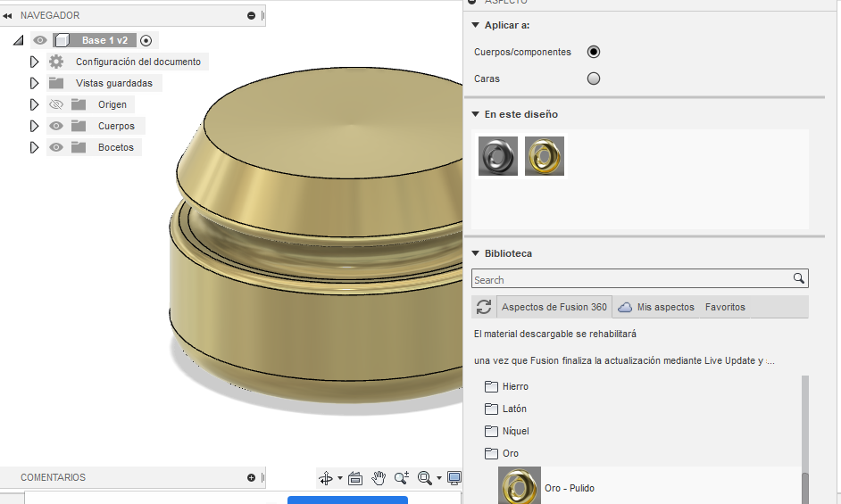Image resolution: width=841 pixels, height=504 pixels.
Task: Select the Oro - Pulido label
Action: point(570,489)
